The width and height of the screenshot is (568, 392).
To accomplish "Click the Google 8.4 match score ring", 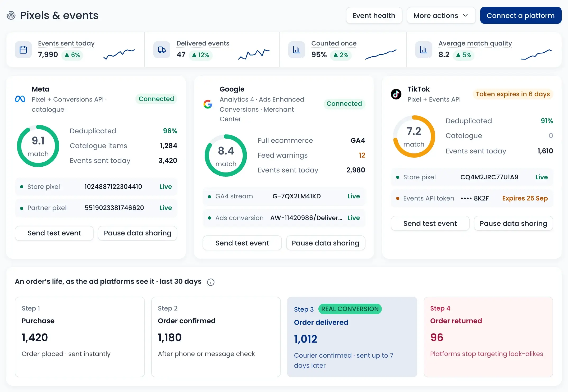I will [x=226, y=156].
